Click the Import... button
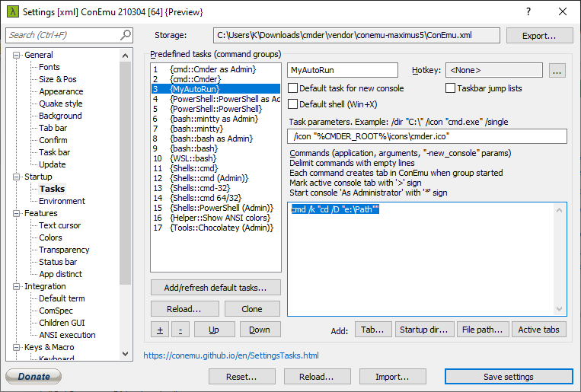 pyautogui.click(x=392, y=377)
